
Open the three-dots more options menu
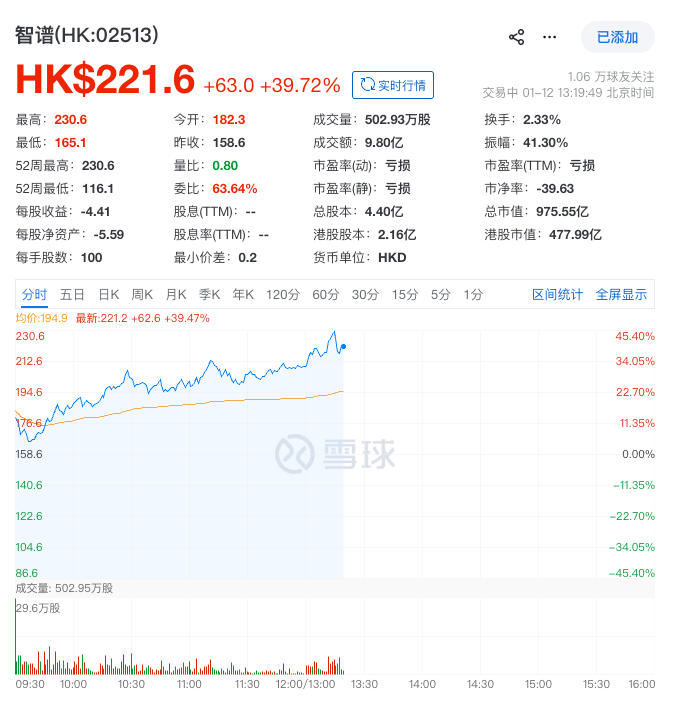(x=549, y=37)
